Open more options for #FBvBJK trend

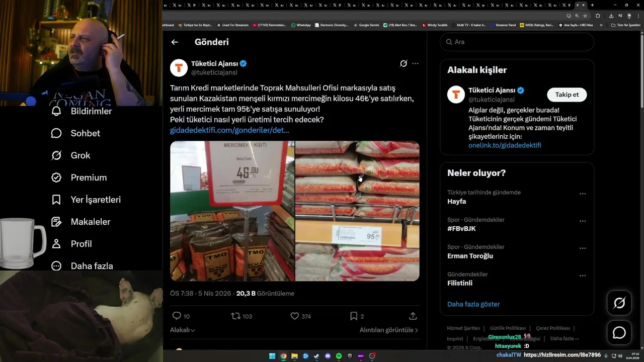[582, 221]
